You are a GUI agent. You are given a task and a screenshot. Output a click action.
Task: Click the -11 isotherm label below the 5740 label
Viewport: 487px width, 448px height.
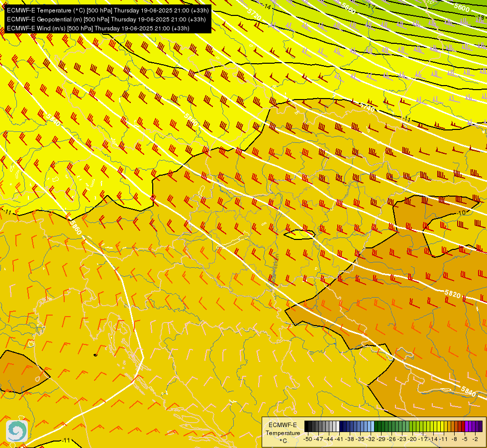pos(406,119)
